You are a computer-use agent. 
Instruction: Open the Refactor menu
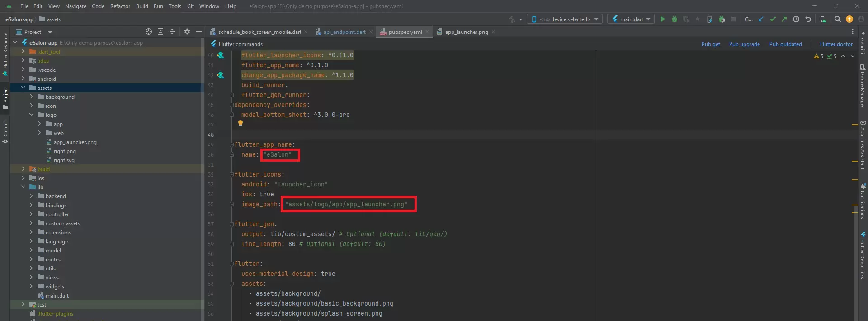pyautogui.click(x=120, y=6)
